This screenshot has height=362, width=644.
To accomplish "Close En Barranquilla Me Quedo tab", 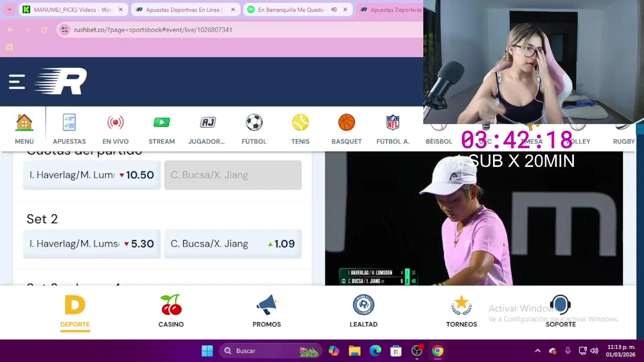I will [345, 10].
